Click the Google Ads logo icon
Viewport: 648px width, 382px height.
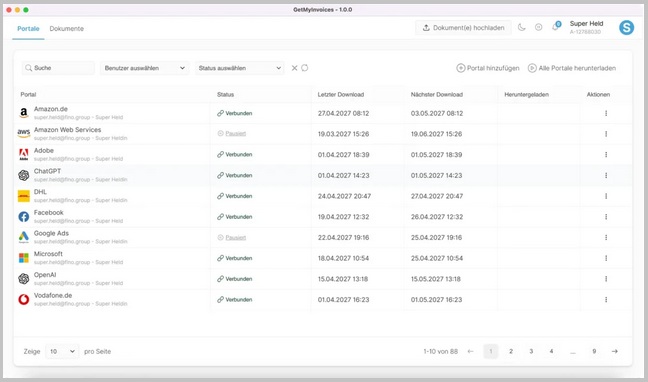[x=24, y=237]
